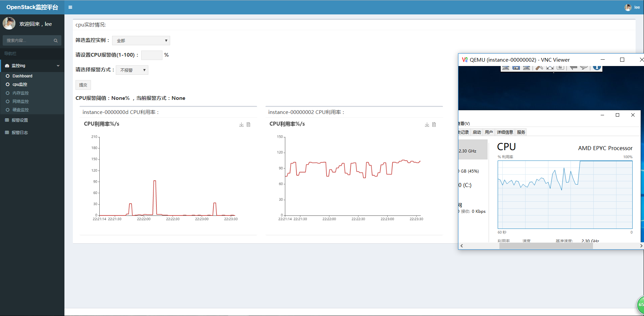644x316 pixels.
Task: Open the Dashboard page
Action: pyautogui.click(x=22, y=76)
